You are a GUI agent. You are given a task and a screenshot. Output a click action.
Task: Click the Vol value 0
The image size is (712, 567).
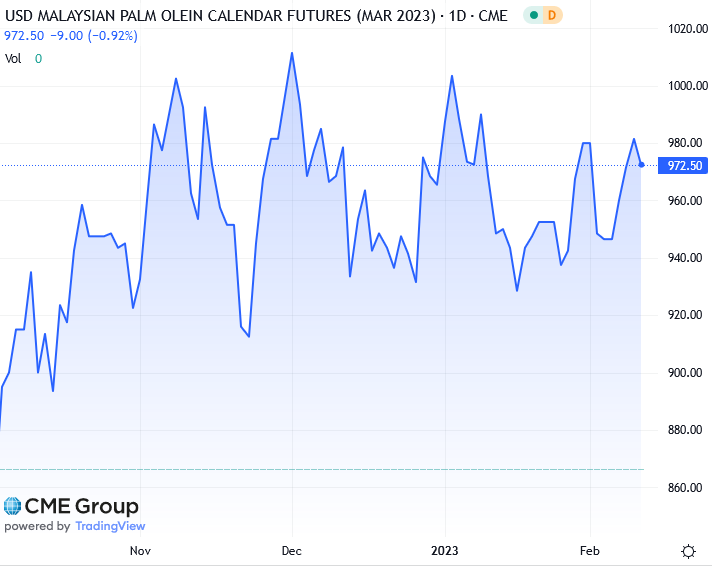click(39, 58)
